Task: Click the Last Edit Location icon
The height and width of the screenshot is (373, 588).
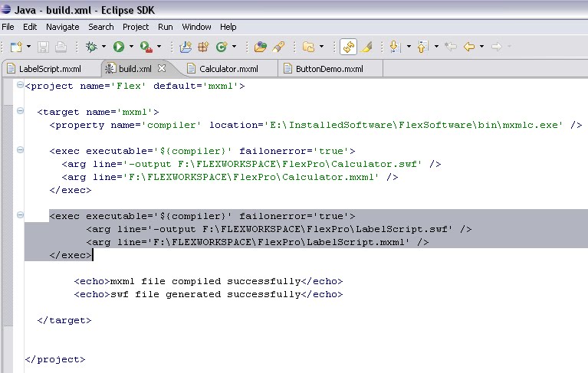Action: 451,47
